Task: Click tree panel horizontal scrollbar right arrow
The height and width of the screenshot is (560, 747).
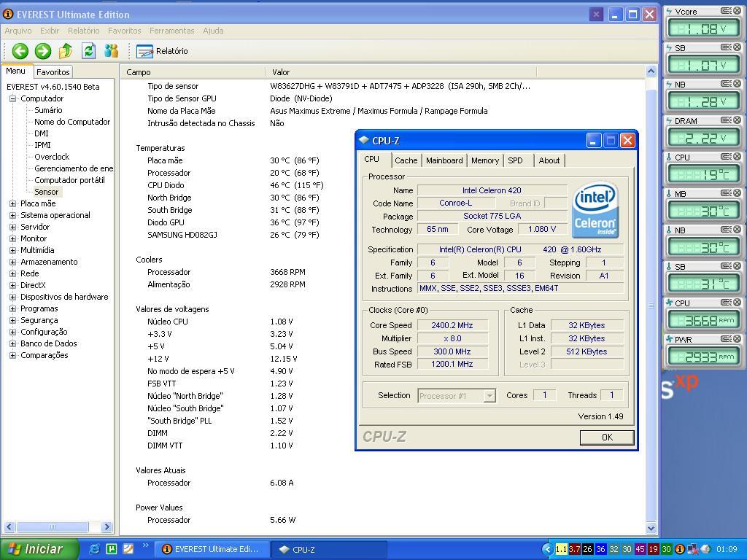Action: click(x=107, y=526)
